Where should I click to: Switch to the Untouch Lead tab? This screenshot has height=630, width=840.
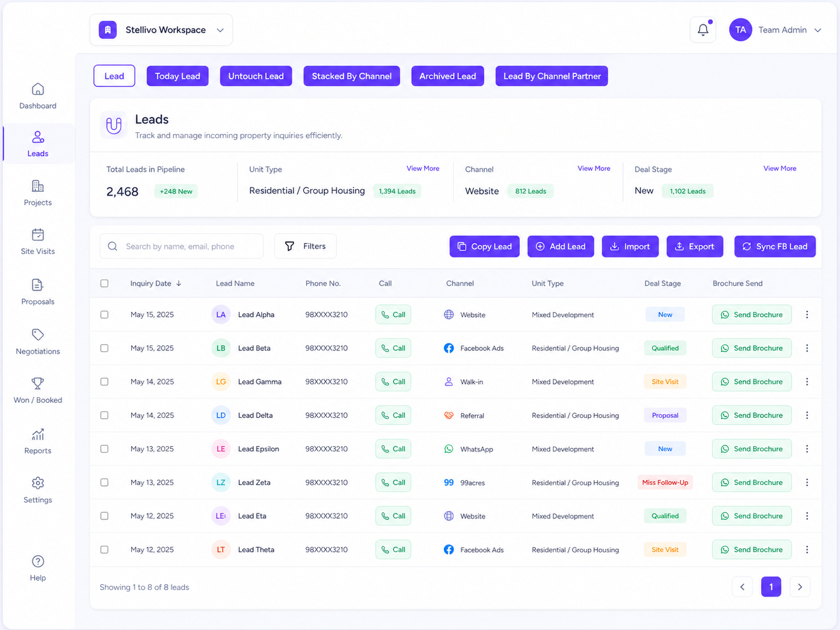pos(256,76)
